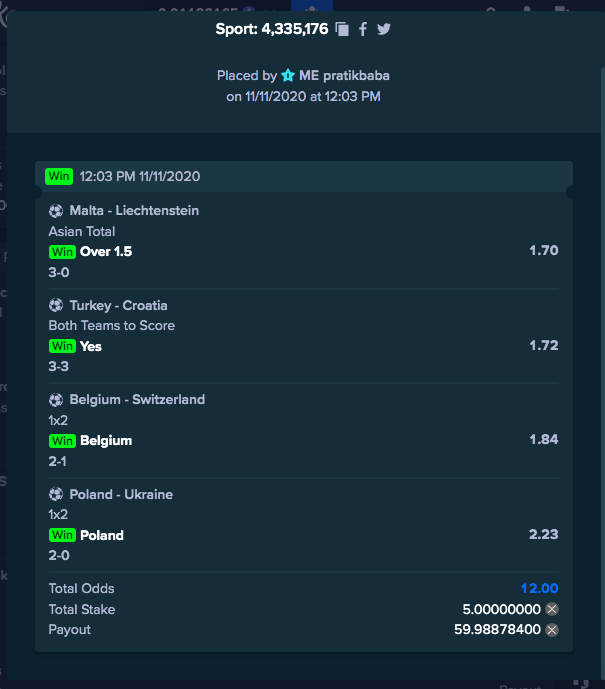605x689 pixels.
Task: Open the Turkey - Croatia match
Action: tap(118, 305)
